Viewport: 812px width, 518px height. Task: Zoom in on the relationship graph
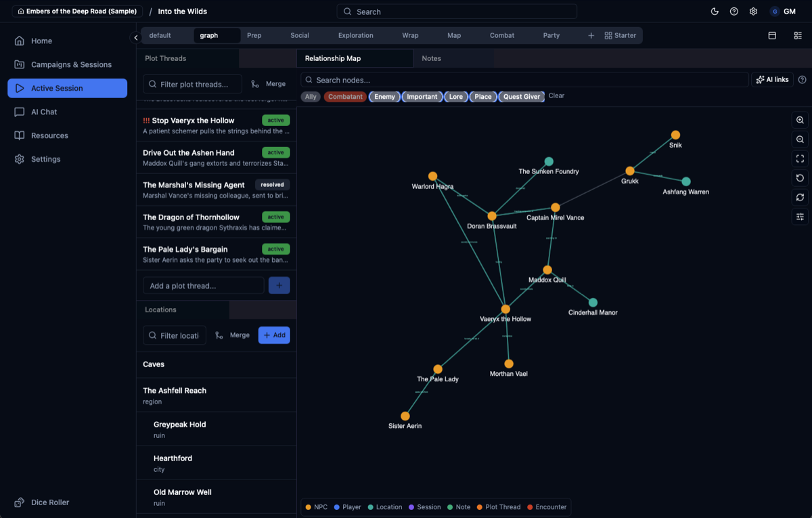[800, 120]
